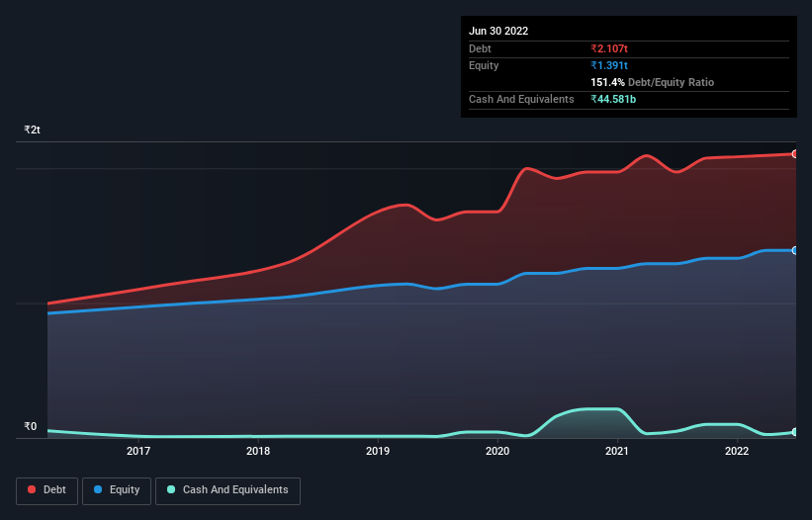
Task: Click the ₹1.391t equity value
Action: pos(609,65)
